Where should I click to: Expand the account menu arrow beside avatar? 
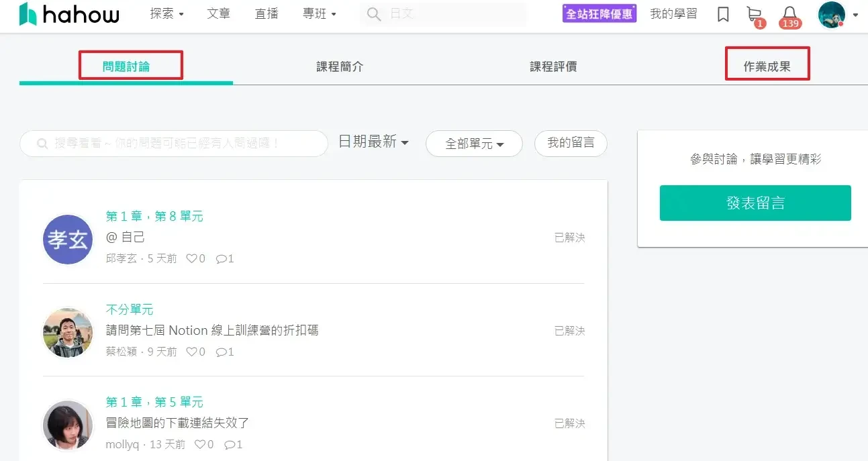(855, 15)
